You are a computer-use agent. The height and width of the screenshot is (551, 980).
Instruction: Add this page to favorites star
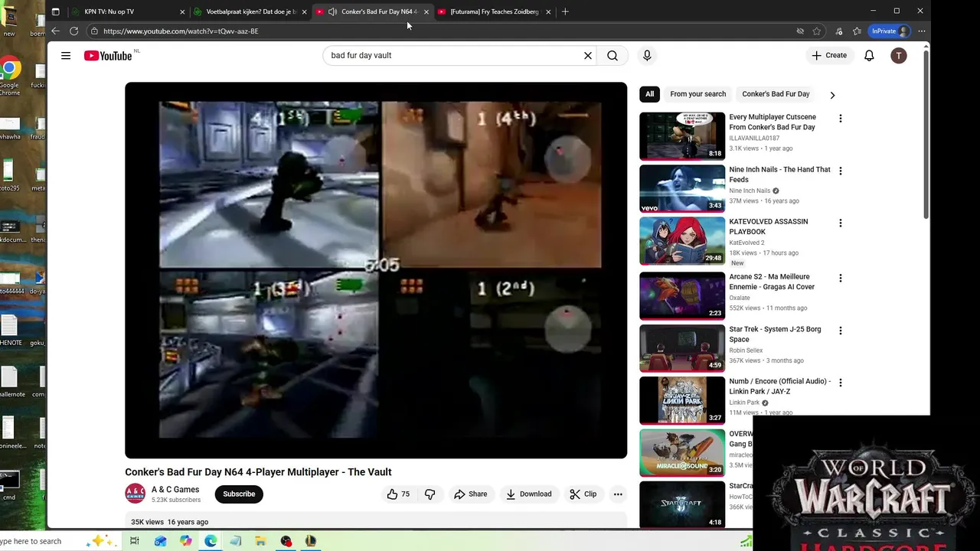817,31
